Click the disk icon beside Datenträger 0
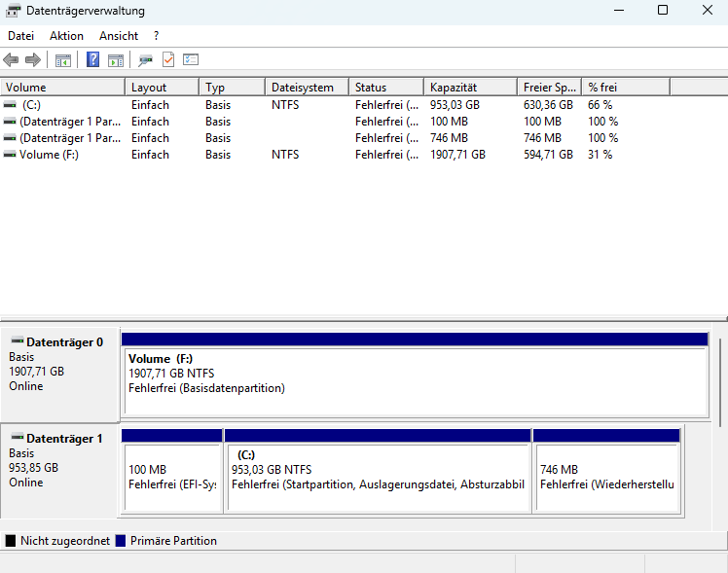Image resolution: width=728 pixels, height=573 pixels. 18,341
